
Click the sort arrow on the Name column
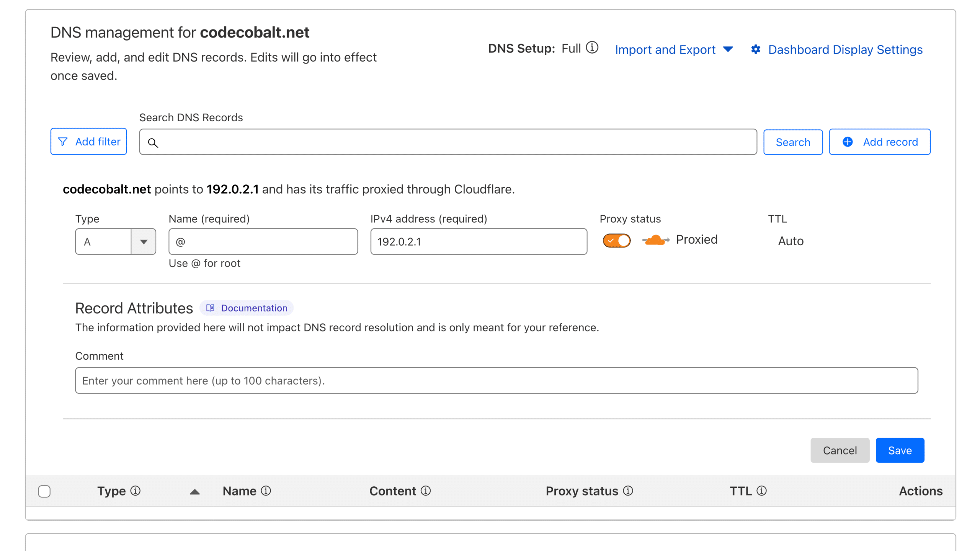(195, 491)
